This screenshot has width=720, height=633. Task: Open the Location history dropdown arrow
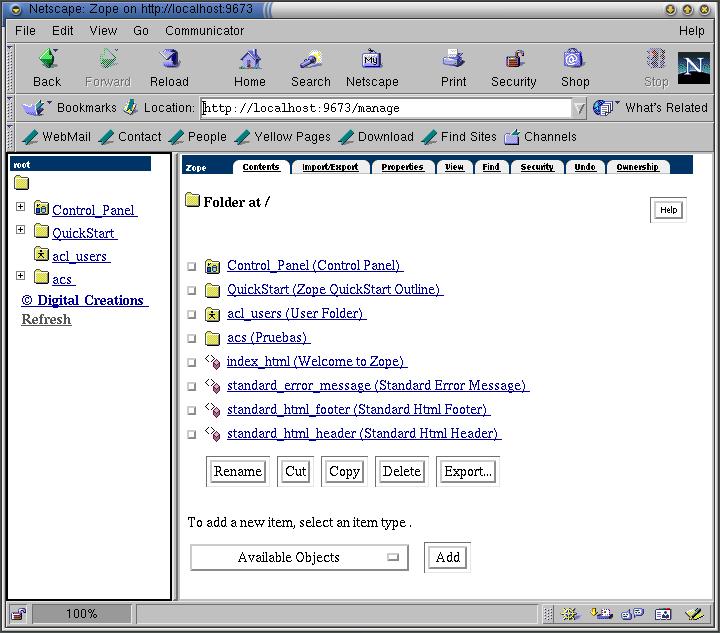(x=579, y=108)
